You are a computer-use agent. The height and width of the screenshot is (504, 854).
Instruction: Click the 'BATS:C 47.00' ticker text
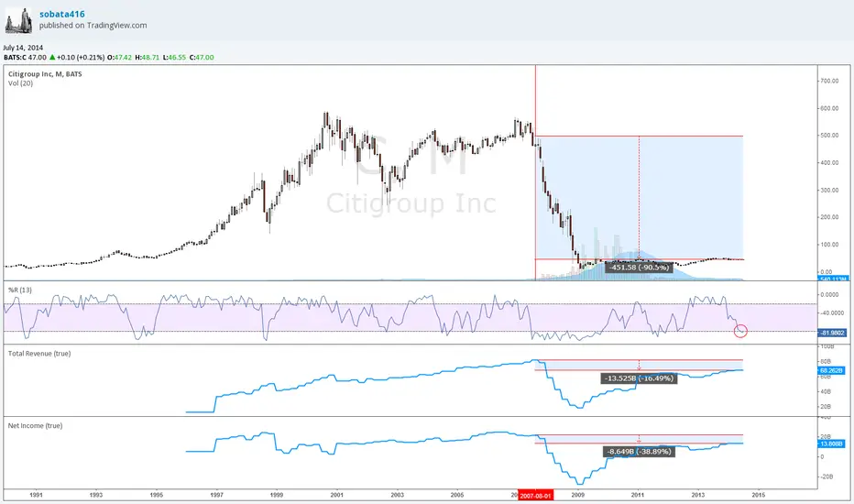click(x=25, y=57)
